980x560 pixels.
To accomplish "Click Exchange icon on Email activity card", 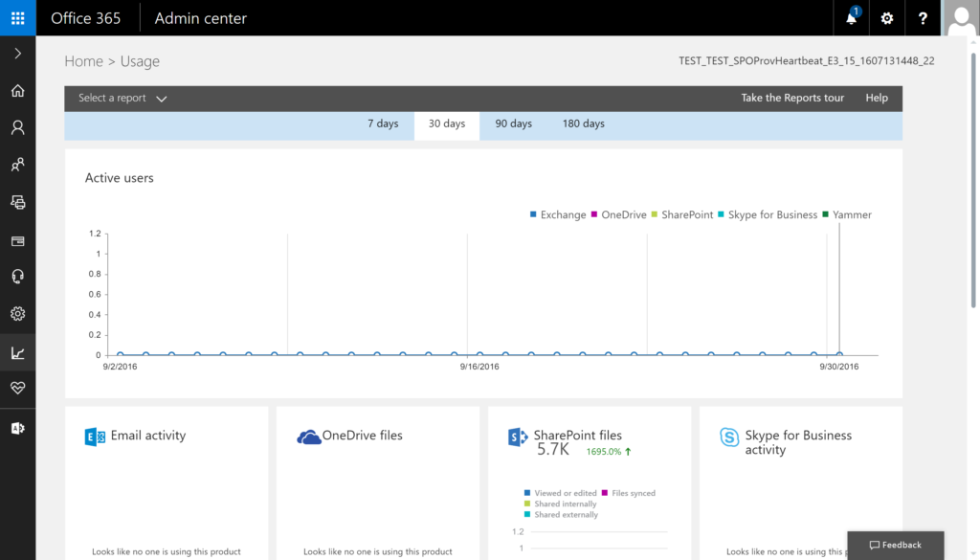I will tap(95, 437).
